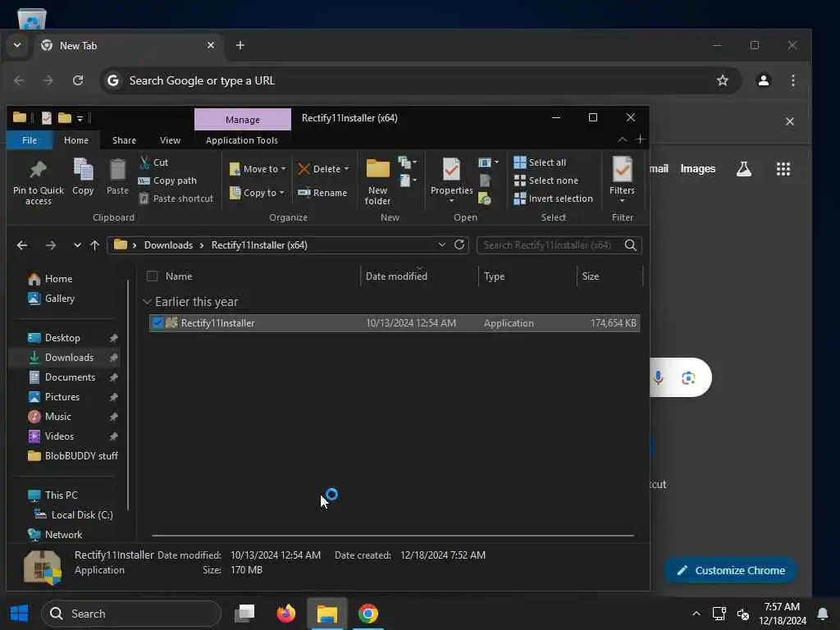
Task: Open Firefox from taskbar
Action: pos(286,614)
